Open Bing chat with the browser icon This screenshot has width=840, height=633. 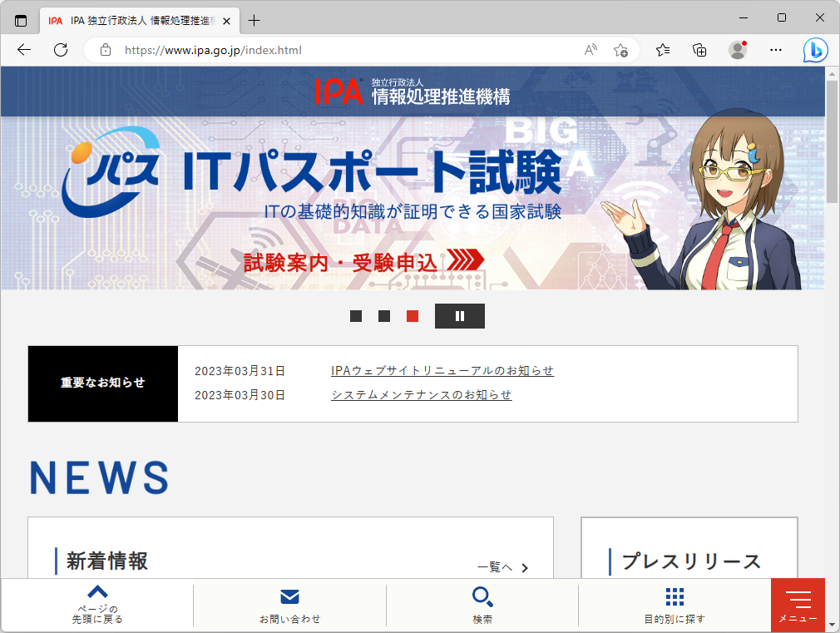point(816,50)
